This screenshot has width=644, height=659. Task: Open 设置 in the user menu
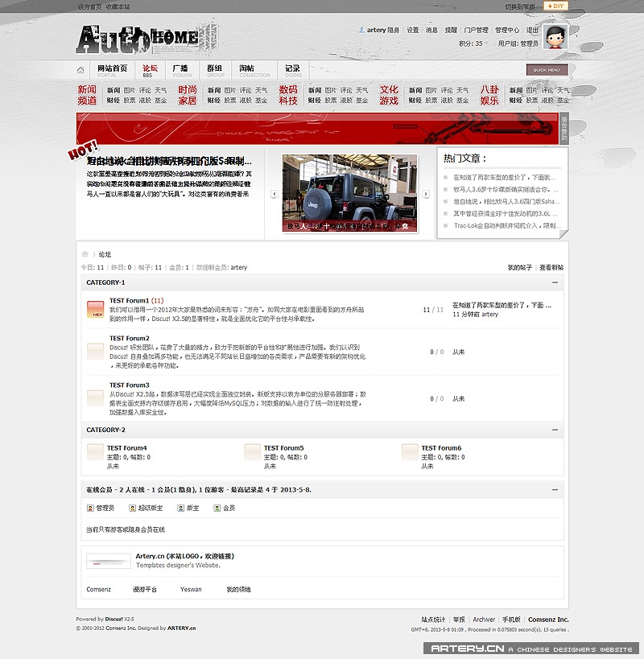(x=413, y=30)
